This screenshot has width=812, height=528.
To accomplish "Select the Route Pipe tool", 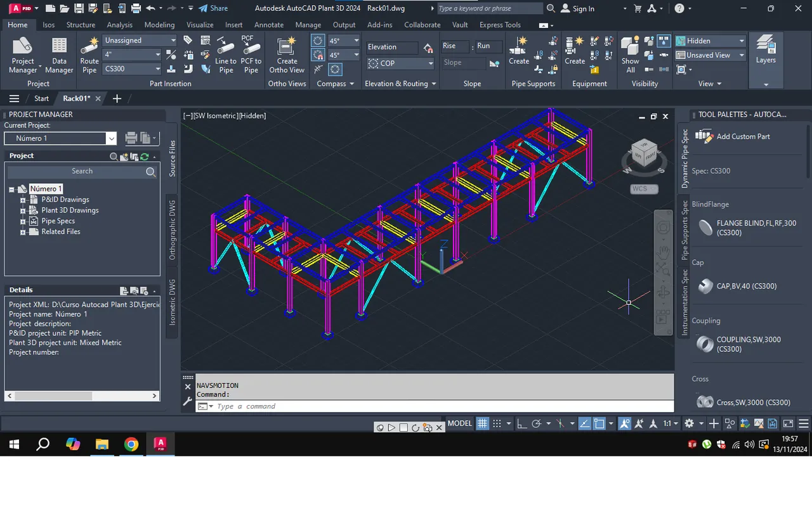I will (89, 55).
